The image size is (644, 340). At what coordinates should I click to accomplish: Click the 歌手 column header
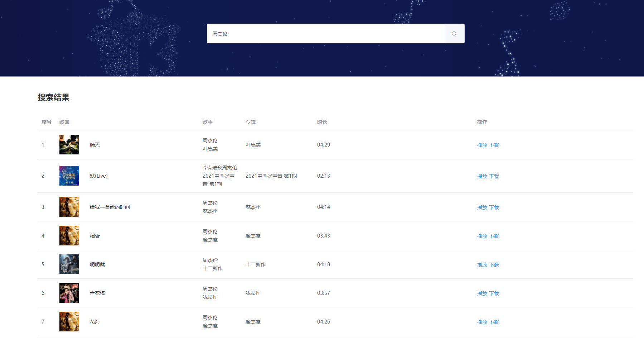pyautogui.click(x=208, y=122)
